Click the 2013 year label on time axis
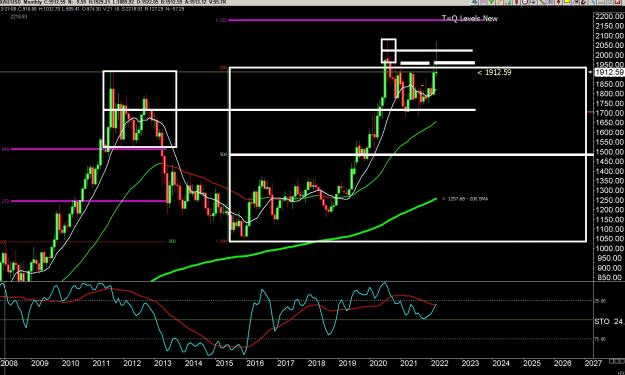The width and height of the screenshot is (625, 375). (x=163, y=363)
